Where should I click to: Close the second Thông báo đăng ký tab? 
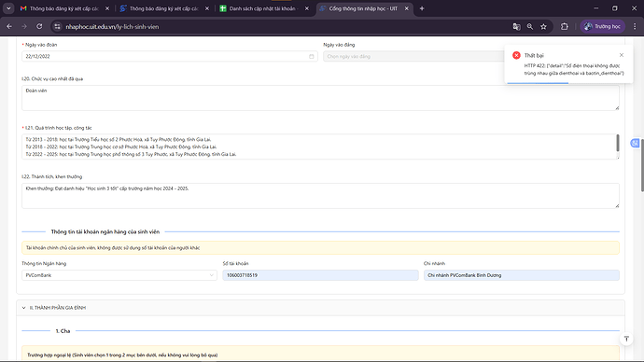pos(207,8)
